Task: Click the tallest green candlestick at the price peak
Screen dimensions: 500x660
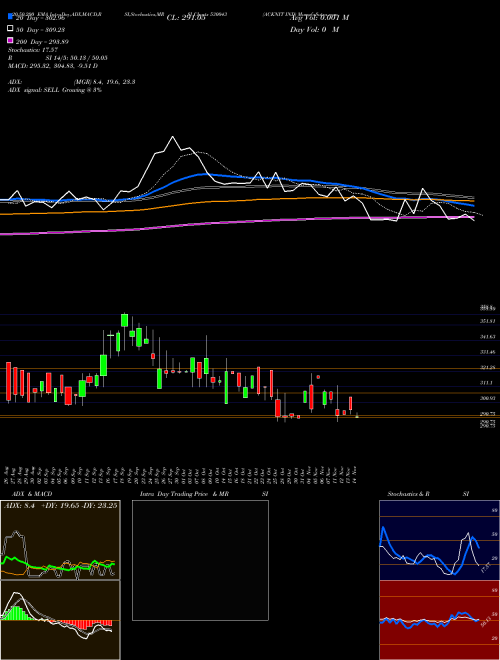Action: point(124,320)
